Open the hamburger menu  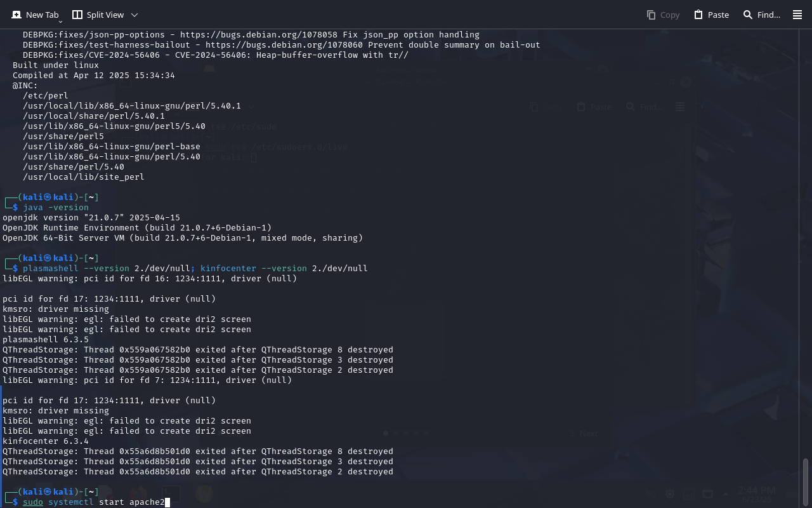797,15
